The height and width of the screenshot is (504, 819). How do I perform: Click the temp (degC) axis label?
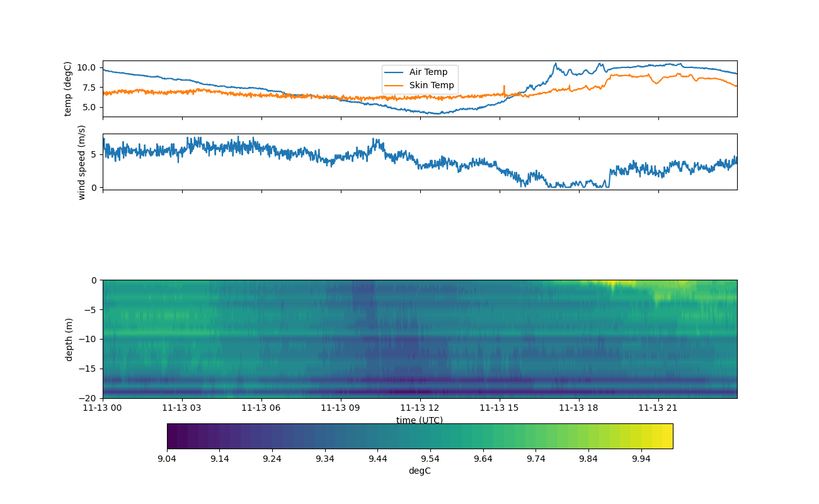click(68, 89)
